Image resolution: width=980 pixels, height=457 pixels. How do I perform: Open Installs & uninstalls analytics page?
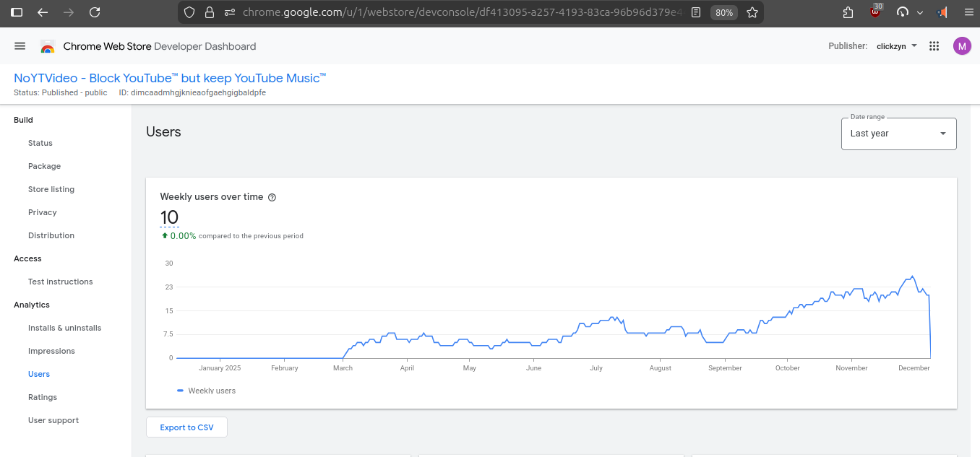[x=64, y=328]
